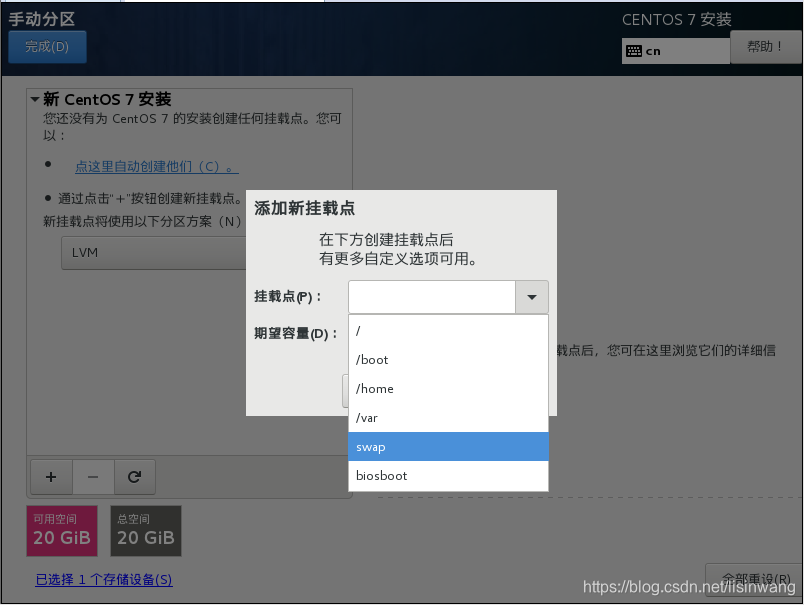This screenshot has height=606, width=805.
Task: Switch the cn keyboard layout indicator
Action: [675, 51]
